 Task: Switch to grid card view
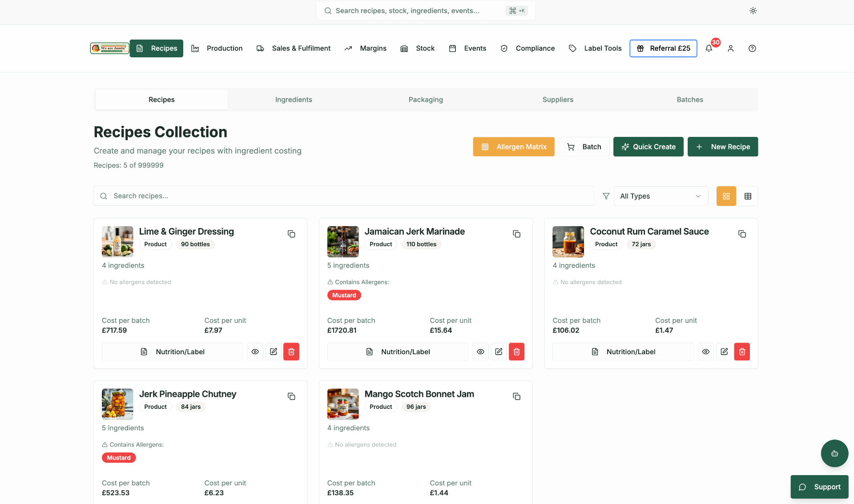[726, 196]
